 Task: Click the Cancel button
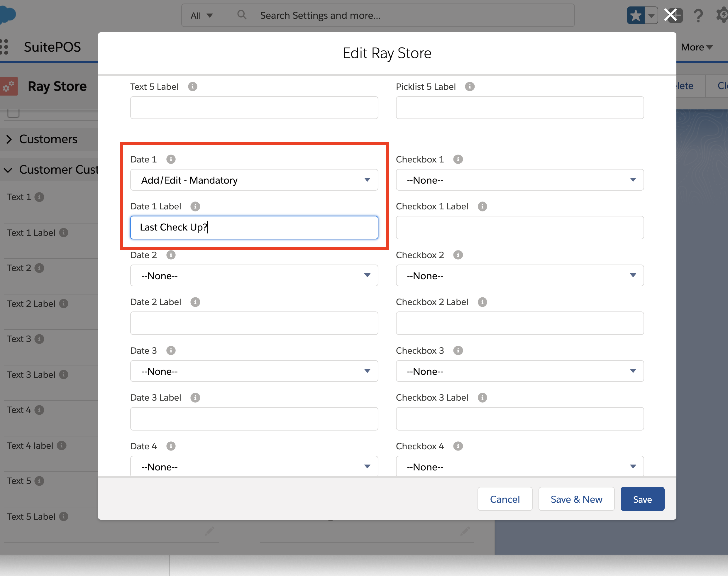coord(504,499)
